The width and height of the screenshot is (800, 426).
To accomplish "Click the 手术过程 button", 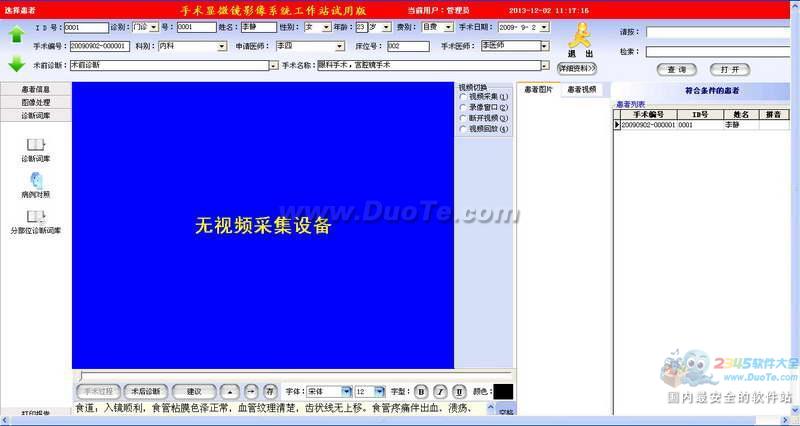I will coord(98,392).
